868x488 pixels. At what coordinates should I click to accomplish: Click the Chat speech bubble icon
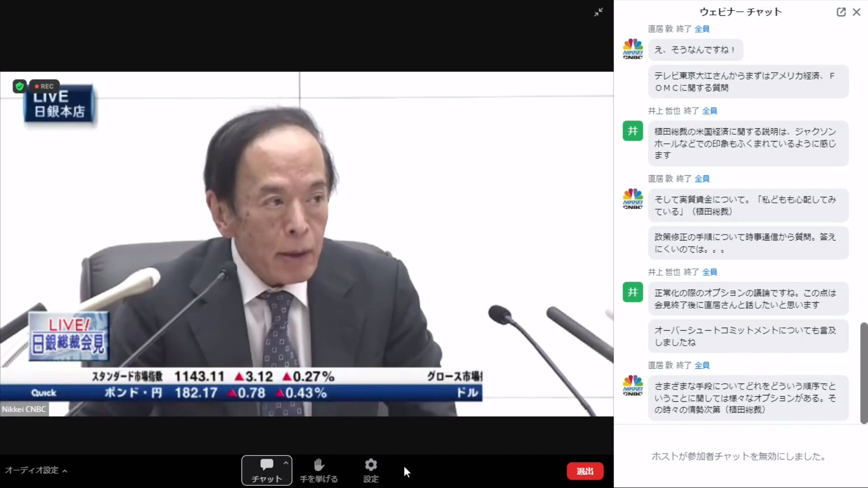pyautogui.click(x=266, y=465)
